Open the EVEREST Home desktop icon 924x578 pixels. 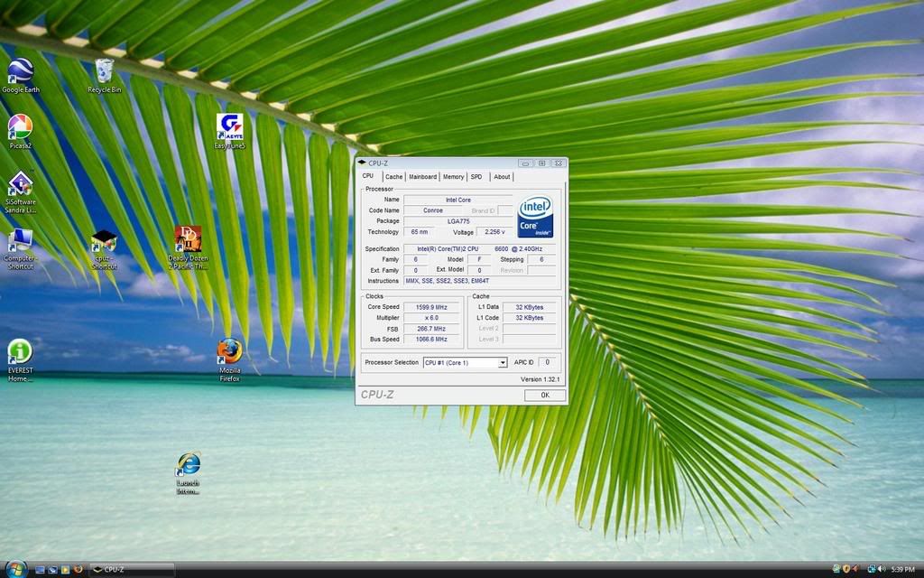coord(20,360)
